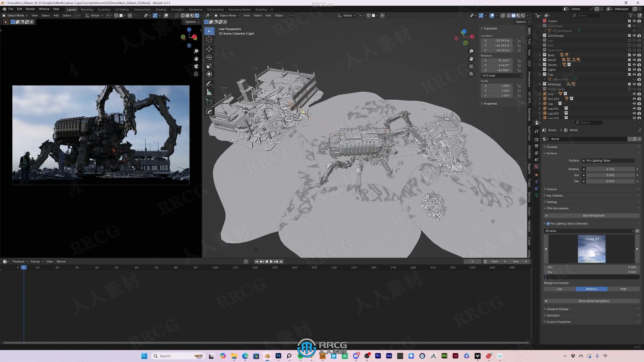
Task: Click the Add Atmosphere button
Action: 591,215
